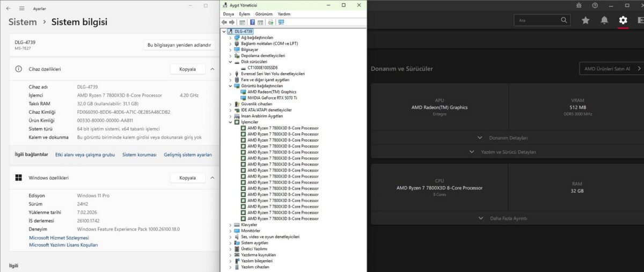Image resolution: width=644 pixels, height=272 pixels.
Task: Open the Sistem koruması link
Action: [140, 155]
